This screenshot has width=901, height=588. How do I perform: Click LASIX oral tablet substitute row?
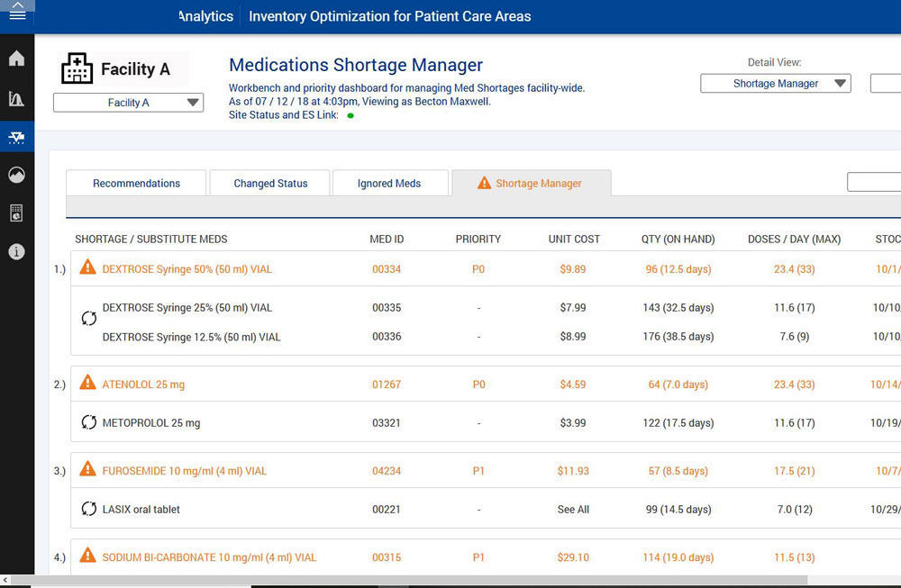pos(141,510)
